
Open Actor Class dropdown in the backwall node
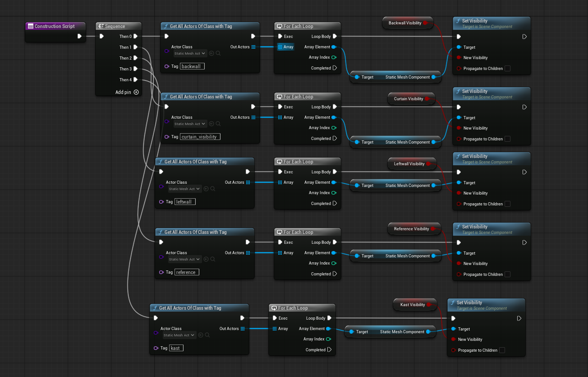(x=190, y=53)
